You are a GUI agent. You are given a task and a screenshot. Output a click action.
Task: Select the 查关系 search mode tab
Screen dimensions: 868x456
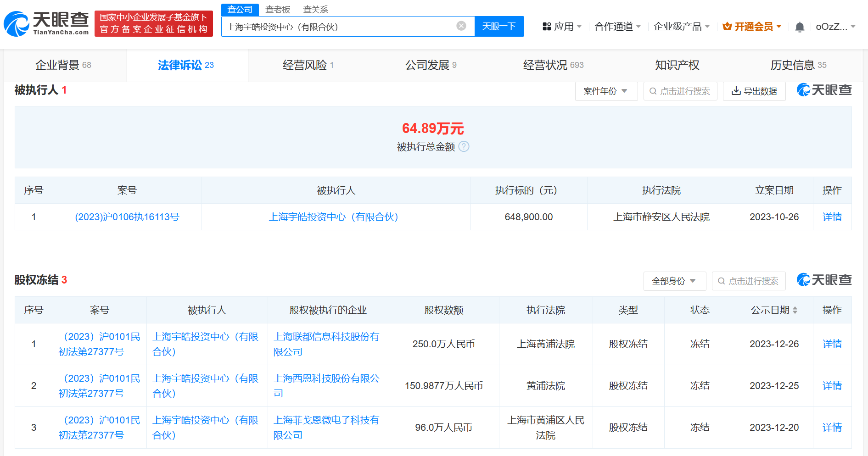[316, 10]
